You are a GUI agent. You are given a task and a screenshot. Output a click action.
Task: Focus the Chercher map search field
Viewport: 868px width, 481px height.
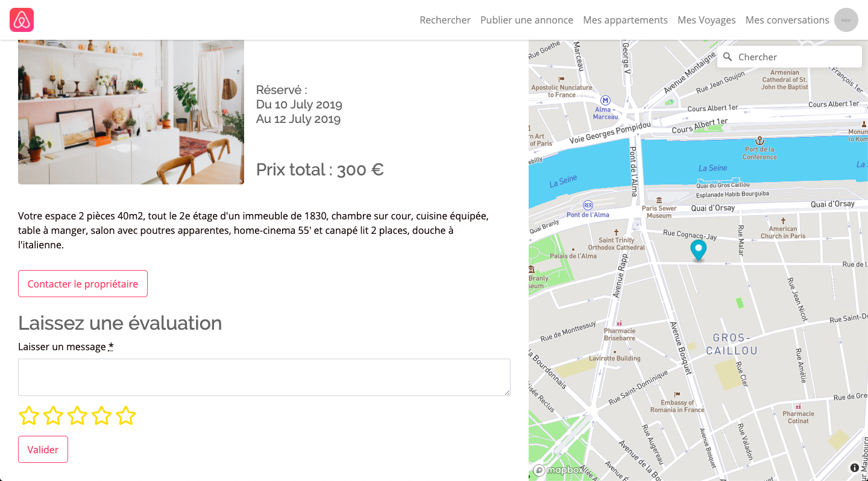coord(790,57)
